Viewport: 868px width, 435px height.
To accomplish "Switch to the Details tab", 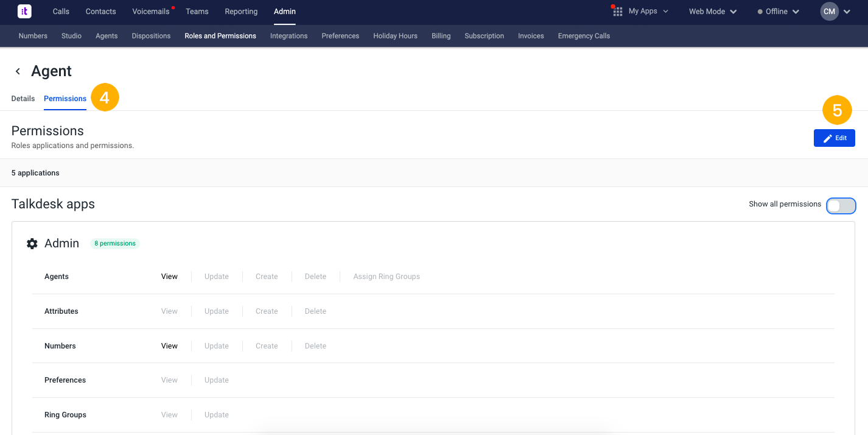I will point(23,99).
